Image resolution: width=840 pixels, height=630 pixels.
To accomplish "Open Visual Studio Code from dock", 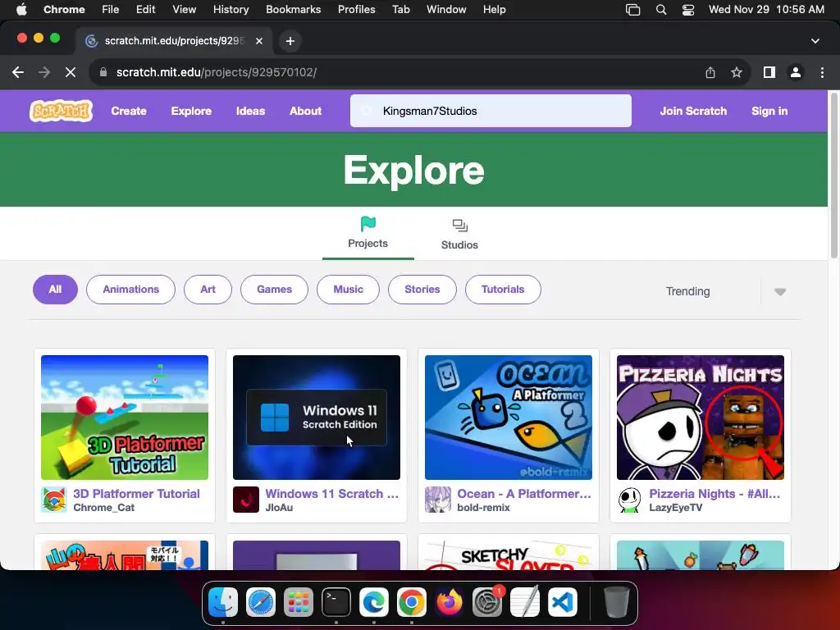I will [563, 602].
